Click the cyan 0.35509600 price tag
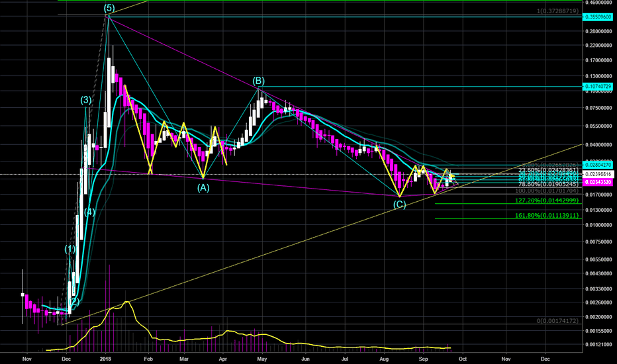This screenshot has height=364, width=617. point(598,17)
